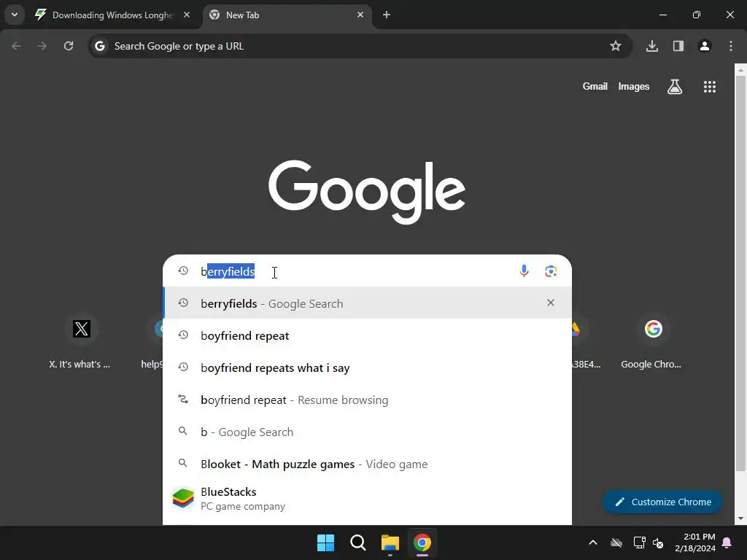
Task: Go back with the back arrow
Action: click(x=16, y=46)
